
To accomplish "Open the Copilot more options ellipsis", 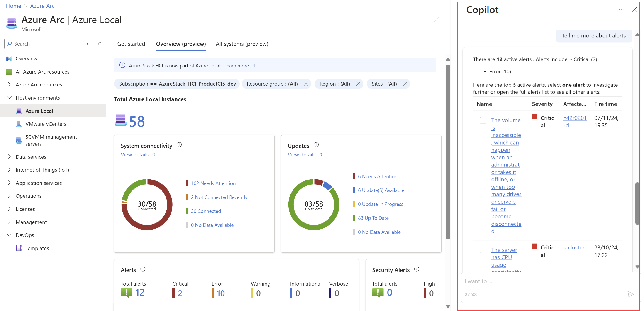I will click(x=621, y=10).
